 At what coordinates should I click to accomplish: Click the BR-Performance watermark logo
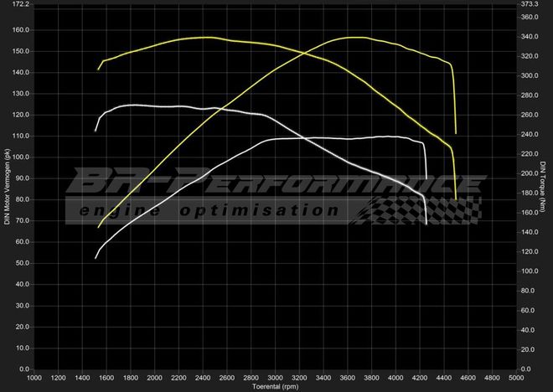click(x=276, y=182)
